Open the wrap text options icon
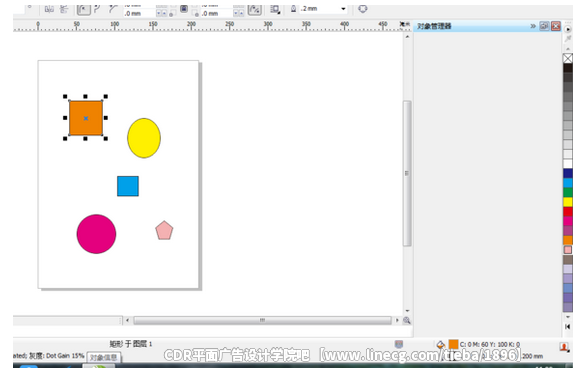The image size is (579, 374). coord(275,9)
